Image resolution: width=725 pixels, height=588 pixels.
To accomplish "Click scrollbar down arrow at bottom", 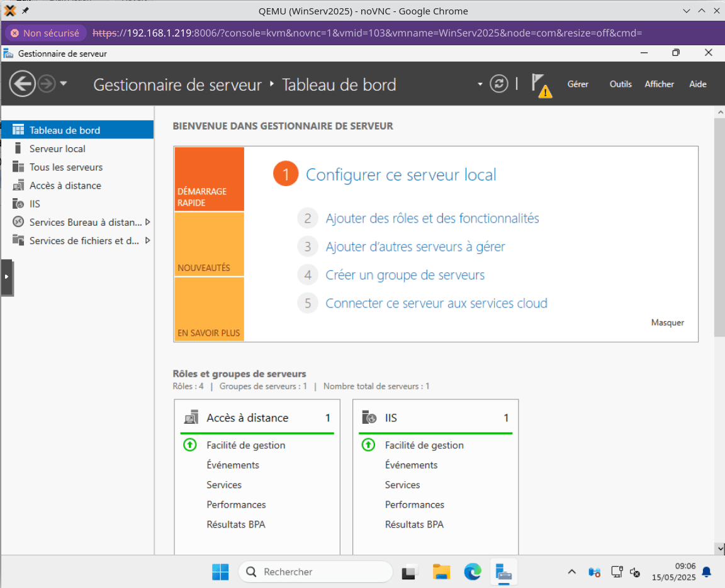I will coord(720,548).
